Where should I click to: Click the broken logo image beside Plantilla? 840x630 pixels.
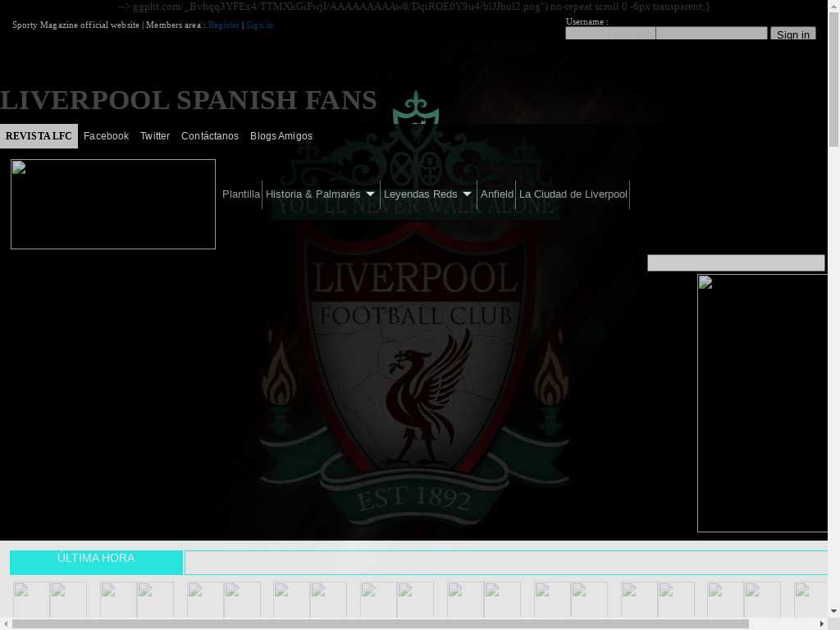point(113,204)
